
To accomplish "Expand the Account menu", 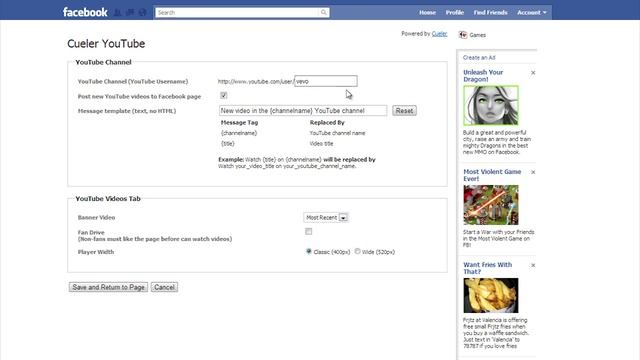I will pyautogui.click(x=531, y=13).
